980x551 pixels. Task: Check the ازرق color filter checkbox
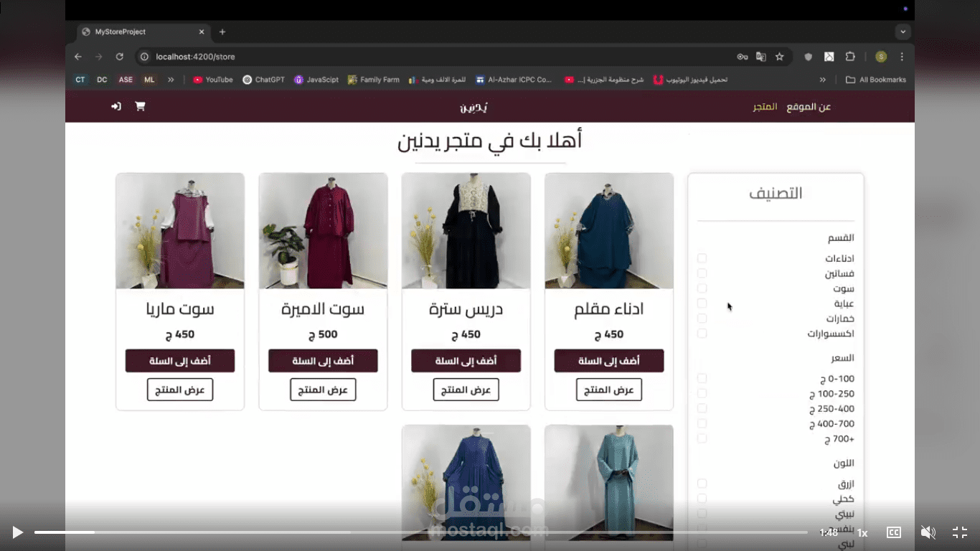[702, 484]
